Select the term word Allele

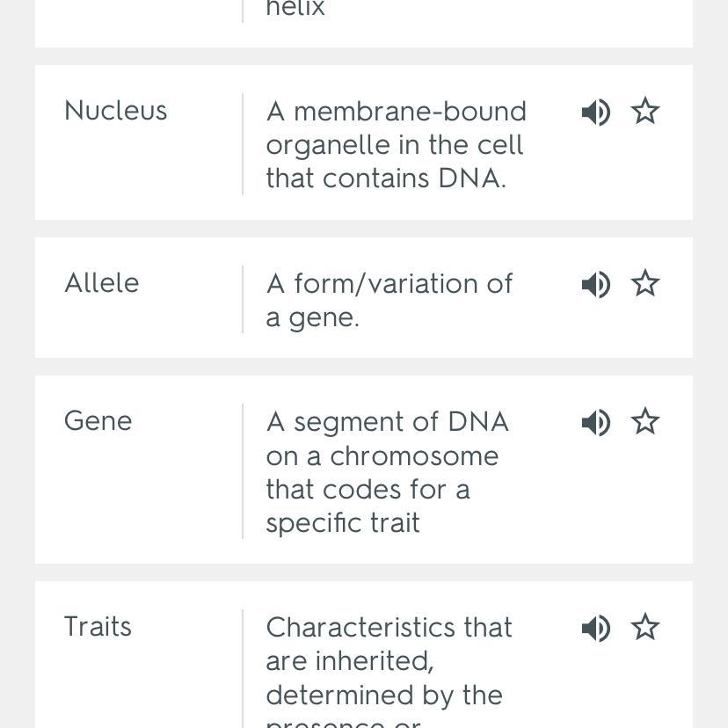click(101, 283)
